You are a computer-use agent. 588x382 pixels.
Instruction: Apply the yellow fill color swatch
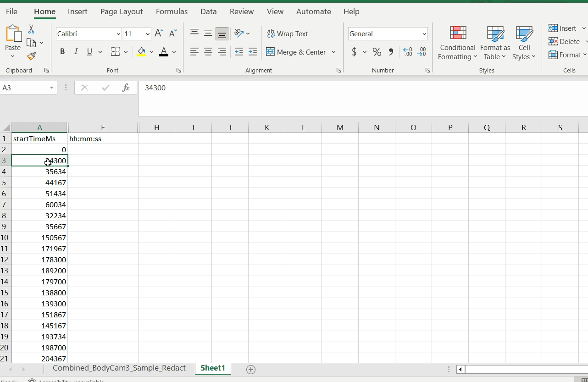pos(141,52)
